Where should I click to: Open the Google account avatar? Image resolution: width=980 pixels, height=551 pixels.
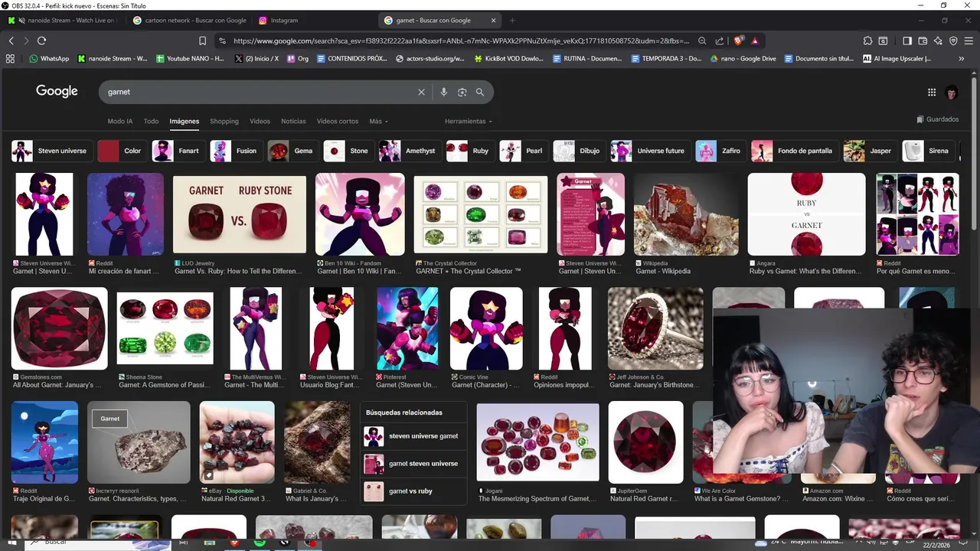coord(952,92)
